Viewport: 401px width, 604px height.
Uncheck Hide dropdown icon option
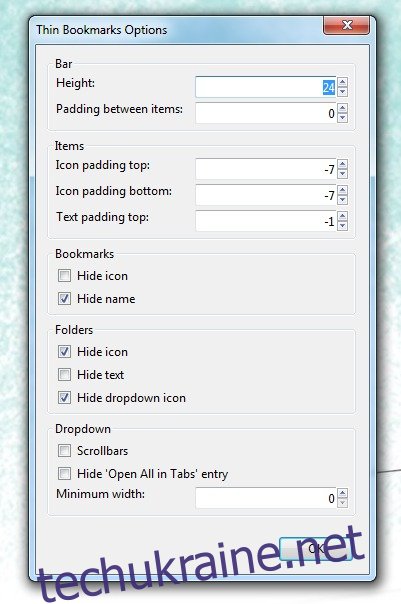tap(64, 398)
